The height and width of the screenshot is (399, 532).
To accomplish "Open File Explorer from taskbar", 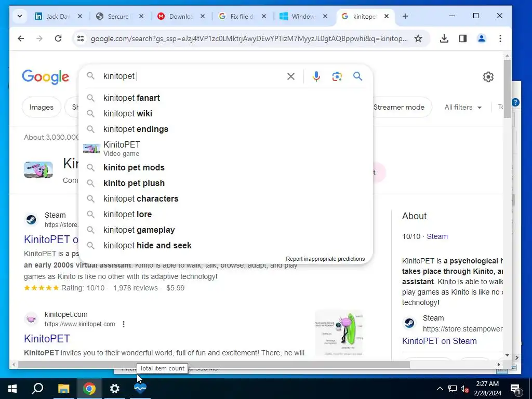I will coord(63,389).
